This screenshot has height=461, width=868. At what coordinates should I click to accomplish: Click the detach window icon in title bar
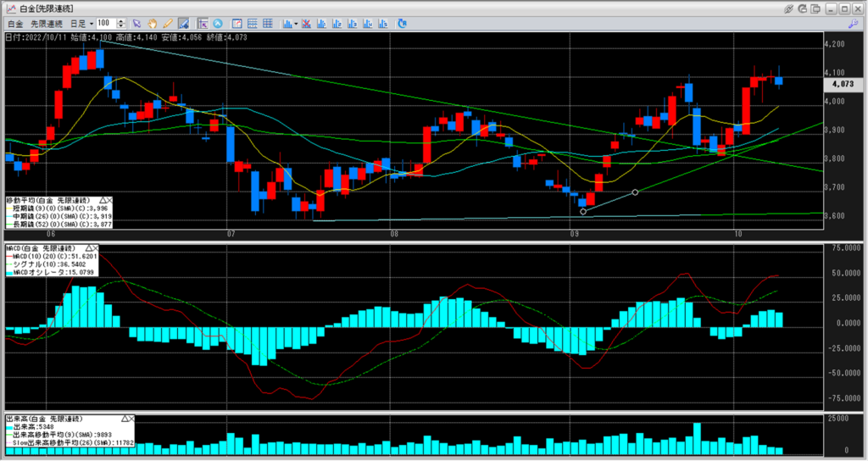pos(816,8)
